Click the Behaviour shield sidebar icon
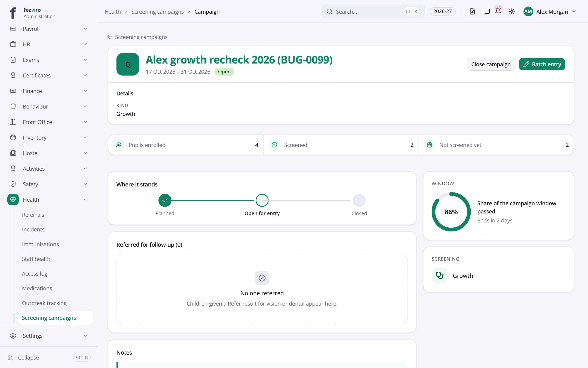This screenshot has height=368, width=588. (x=13, y=106)
